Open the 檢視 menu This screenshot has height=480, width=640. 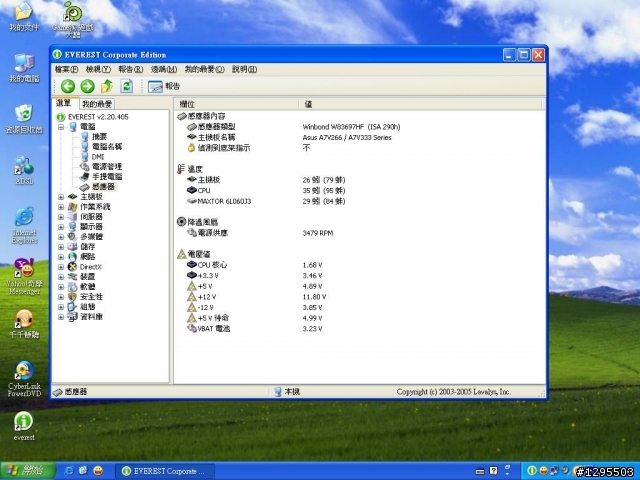pos(98,69)
